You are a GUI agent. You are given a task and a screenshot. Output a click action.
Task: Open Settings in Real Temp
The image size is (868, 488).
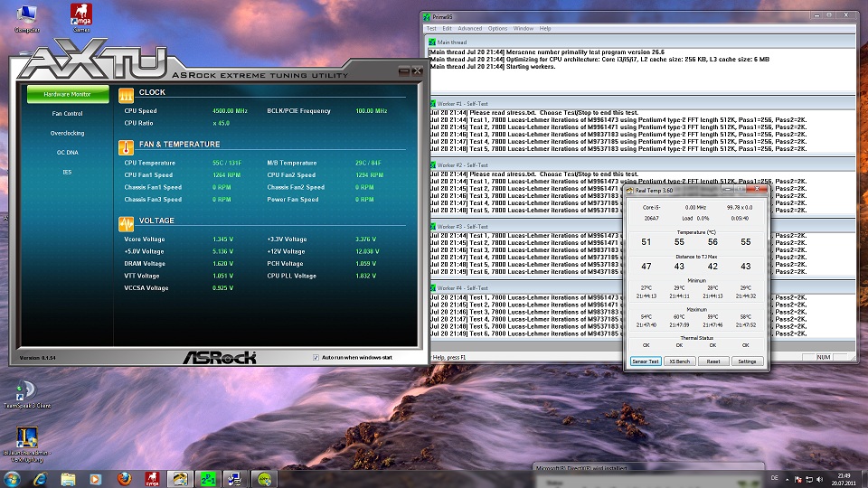coord(747,361)
